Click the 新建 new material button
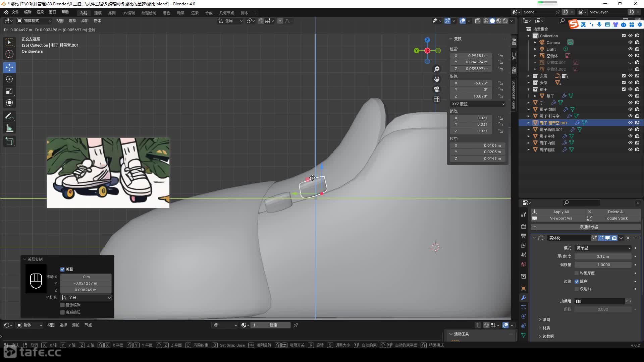This screenshot has height=362, width=644. click(x=271, y=325)
